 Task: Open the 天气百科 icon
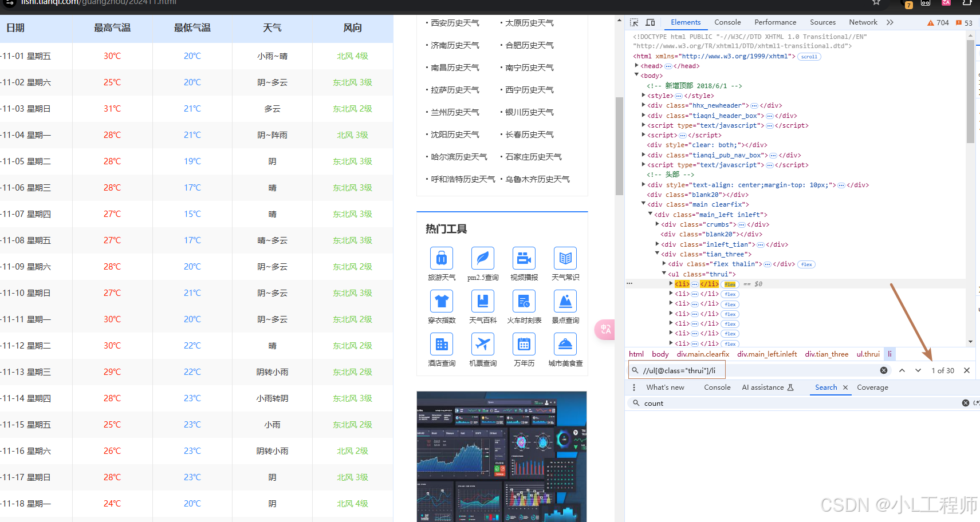tap(483, 301)
